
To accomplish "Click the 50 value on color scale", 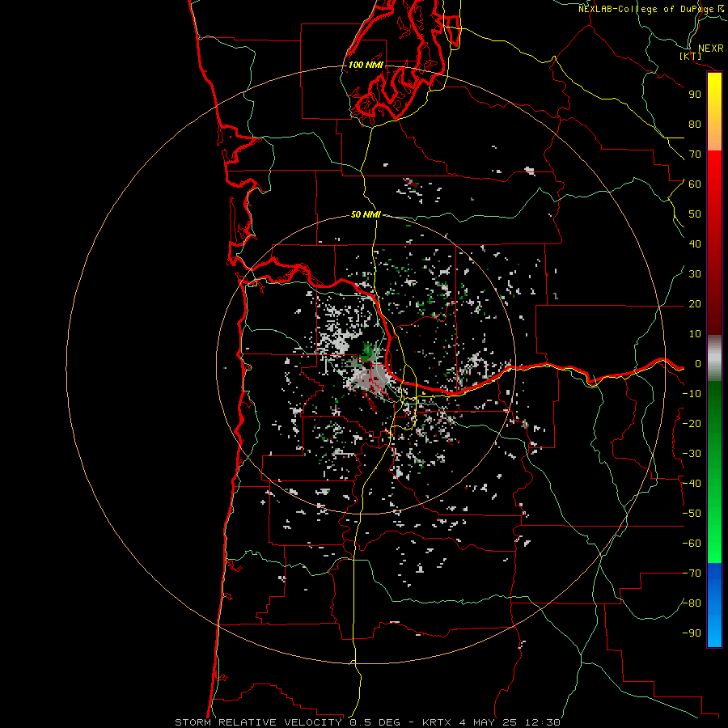I will (x=695, y=214).
